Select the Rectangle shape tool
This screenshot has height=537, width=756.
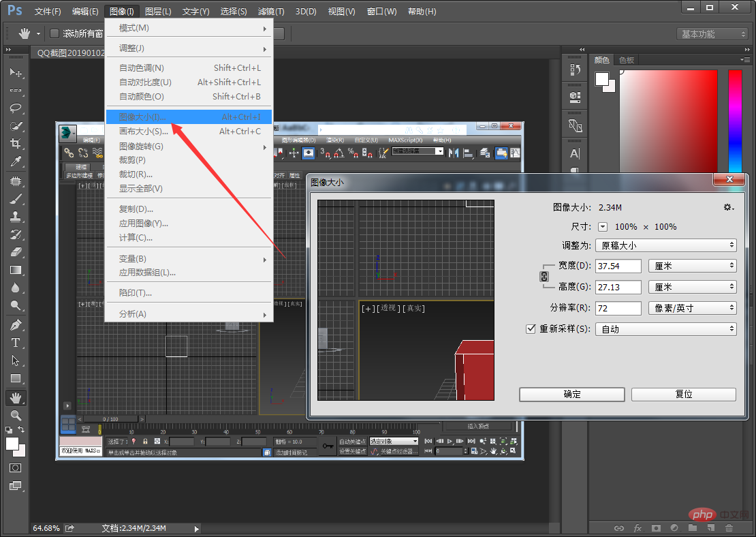16,379
